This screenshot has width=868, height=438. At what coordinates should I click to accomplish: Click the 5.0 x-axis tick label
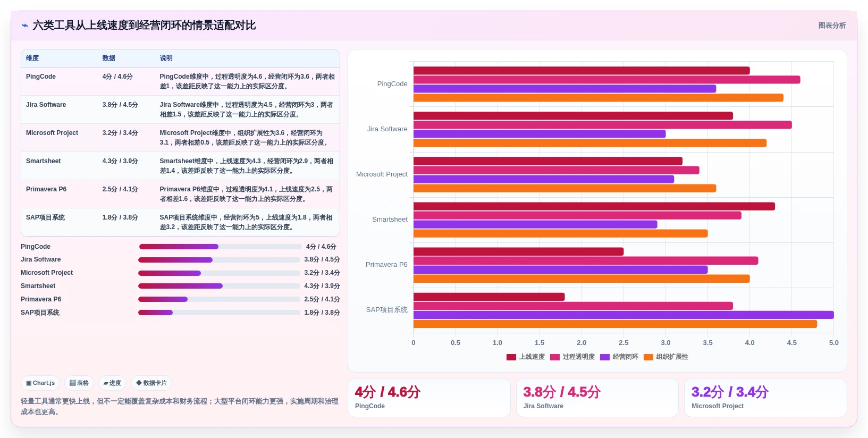tap(833, 343)
